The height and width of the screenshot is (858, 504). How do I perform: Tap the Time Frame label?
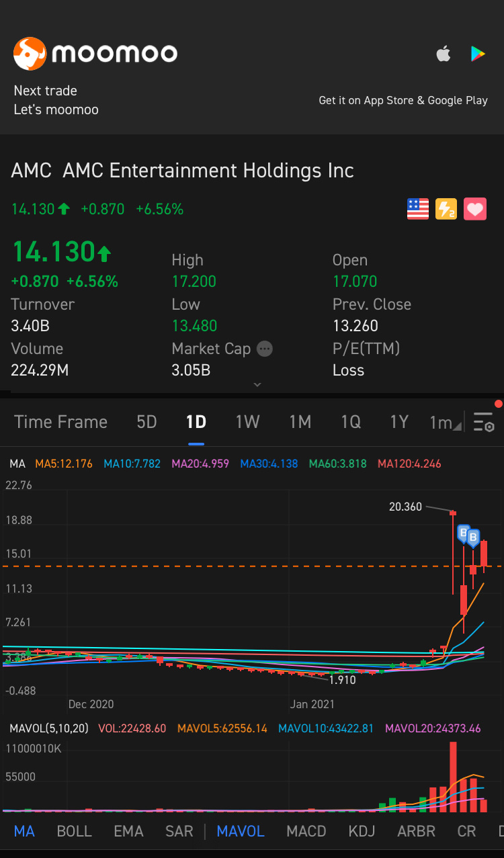[x=60, y=422]
